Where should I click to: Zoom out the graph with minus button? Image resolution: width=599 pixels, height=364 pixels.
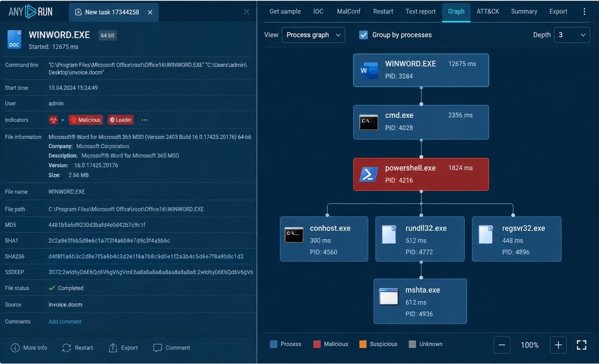coord(502,345)
